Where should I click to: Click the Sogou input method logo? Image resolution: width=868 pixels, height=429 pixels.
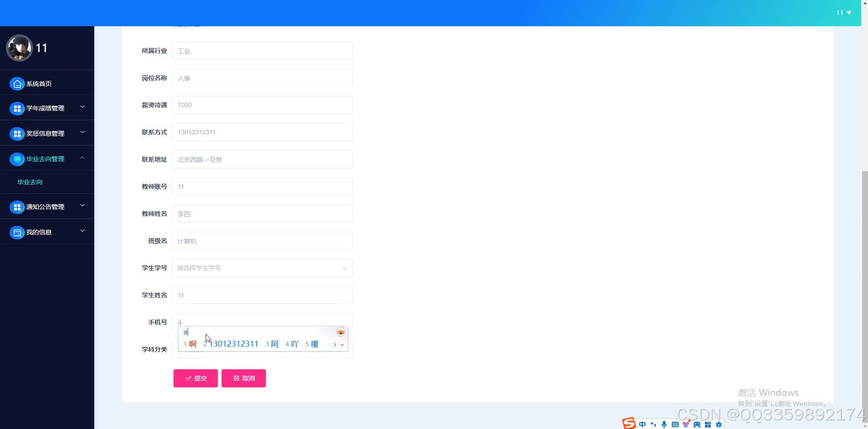[629, 424]
